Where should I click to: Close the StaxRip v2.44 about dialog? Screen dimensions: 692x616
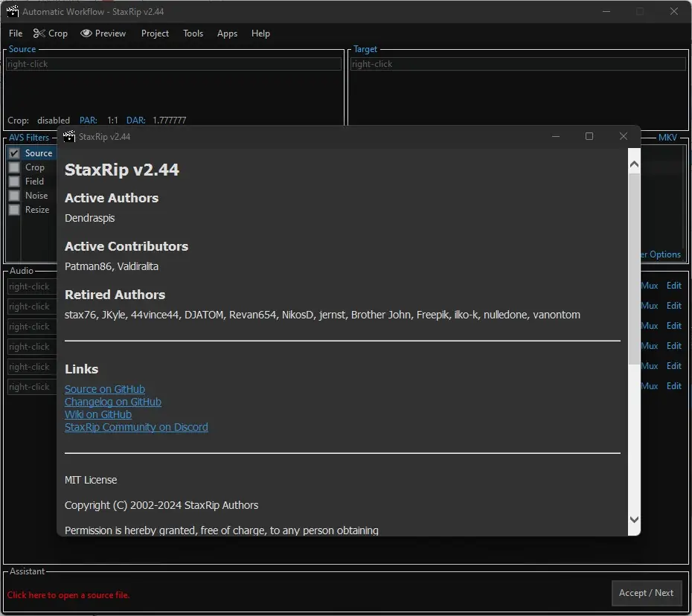tap(623, 136)
